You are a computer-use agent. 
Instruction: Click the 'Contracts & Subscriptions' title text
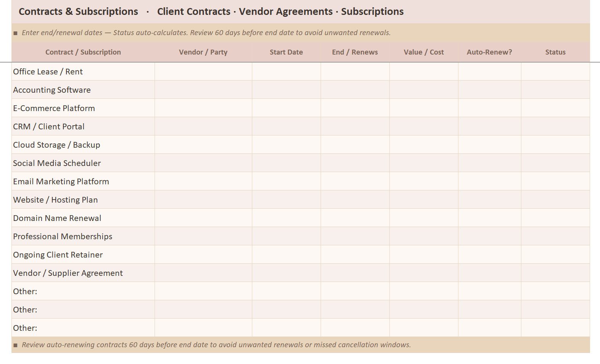pyautogui.click(x=78, y=11)
